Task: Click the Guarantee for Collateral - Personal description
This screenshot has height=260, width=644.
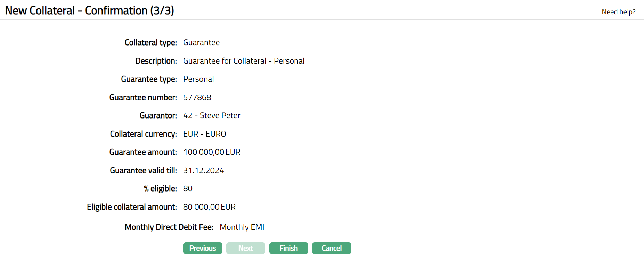Action: point(244,61)
